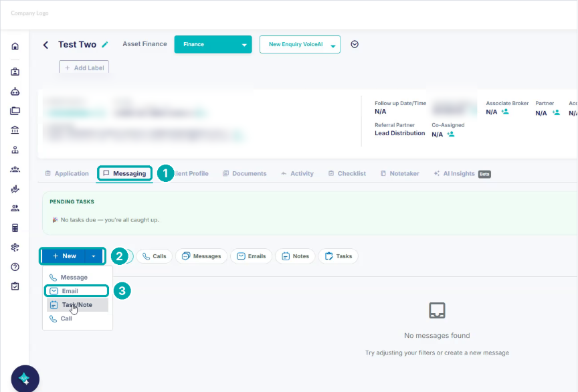Open the New Enquiry VoiceAI dropdown
The height and width of the screenshot is (392, 578).
(300, 44)
